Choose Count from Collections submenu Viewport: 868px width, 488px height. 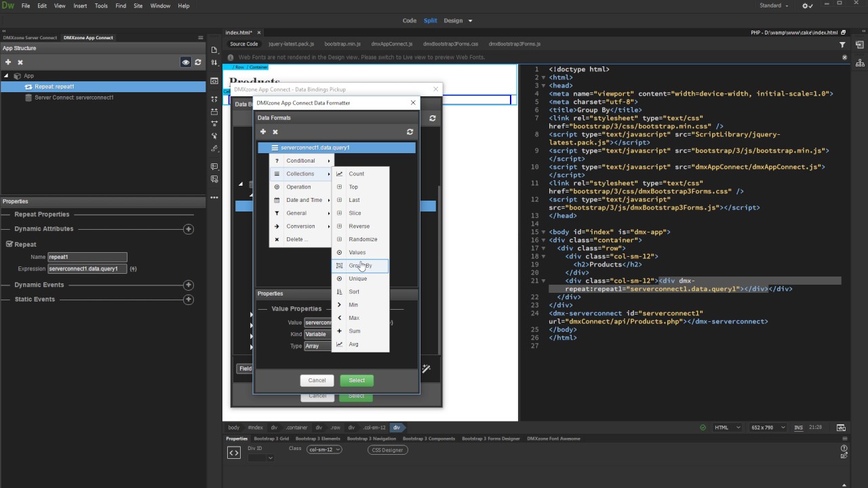coord(361,174)
